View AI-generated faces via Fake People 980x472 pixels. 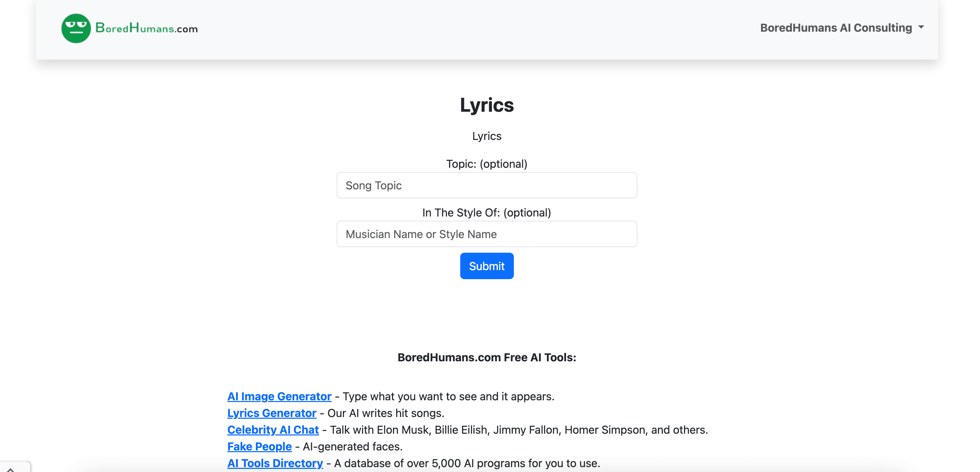click(x=259, y=446)
